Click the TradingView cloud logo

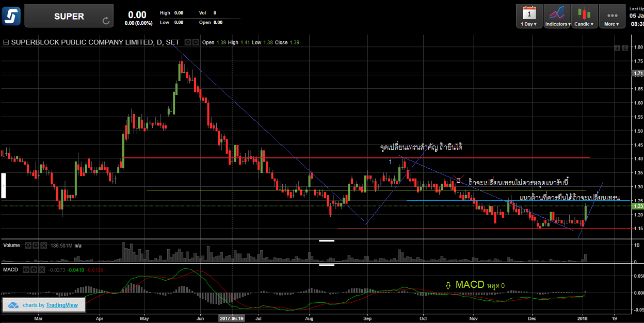pyautogui.click(x=13, y=305)
